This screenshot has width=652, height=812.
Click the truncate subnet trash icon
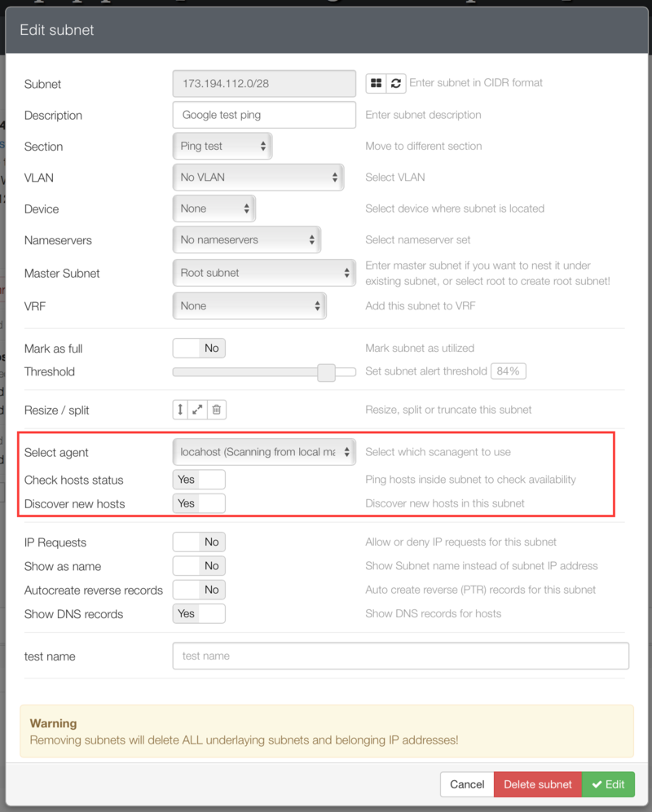(216, 410)
